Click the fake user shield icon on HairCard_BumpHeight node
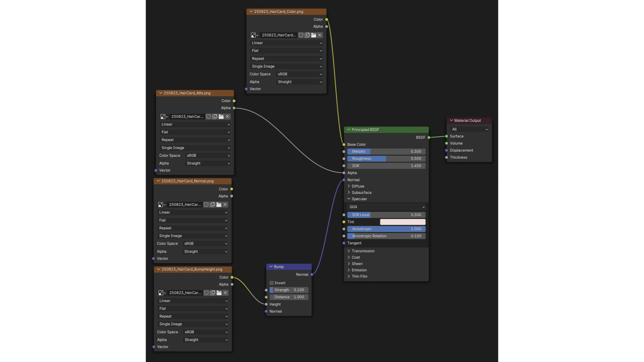Viewport: 644px width, 362px height. pyautogui.click(x=206, y=293)
